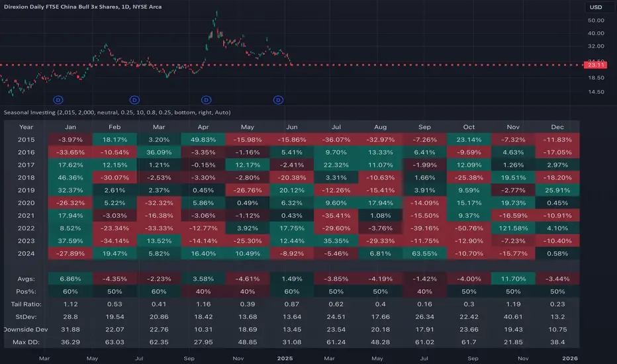Image resolution: width=617 pixels, height=364 pixels.
Task: Click the 0.58% cell for December 2024
Action: [x=557, y=253]
